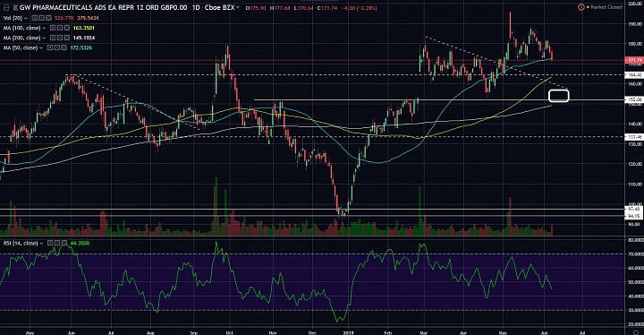644x335 pixels.
Task: Click the 200.00 price scale label
Action: (x=634, y=4)
